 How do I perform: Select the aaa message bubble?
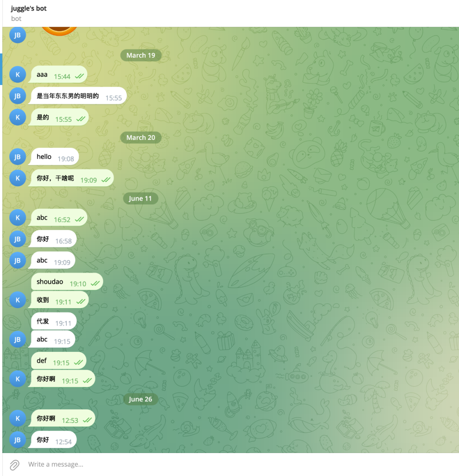58,74
